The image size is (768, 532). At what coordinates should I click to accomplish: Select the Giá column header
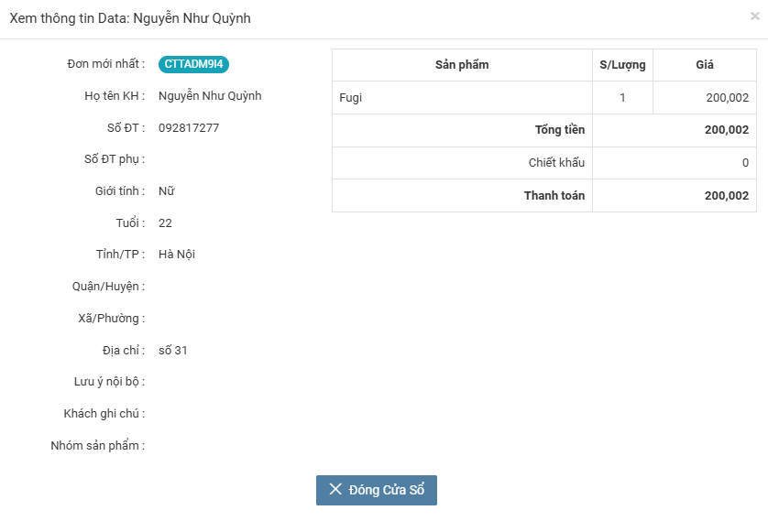[x=704, y=65]
